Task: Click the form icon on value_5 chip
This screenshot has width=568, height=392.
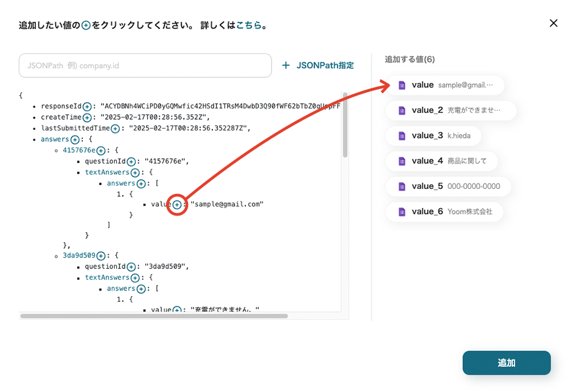Action: pyautogui.click(x=402, y=187)
